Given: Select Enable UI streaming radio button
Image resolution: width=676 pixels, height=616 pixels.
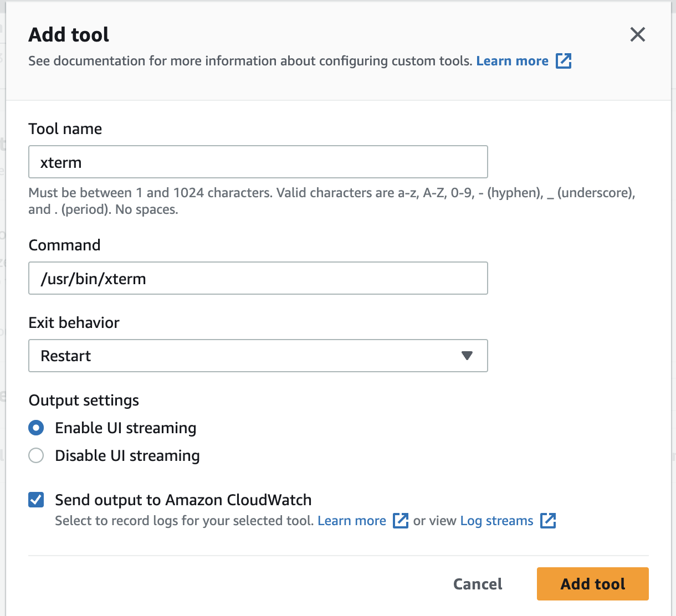Looking at the screenshot, I should pos(36,428).
